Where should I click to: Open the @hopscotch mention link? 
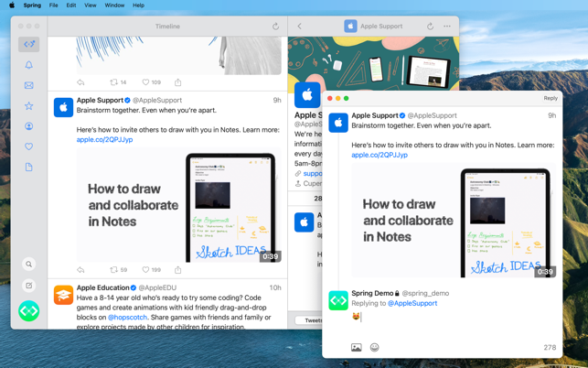(127, 318)
